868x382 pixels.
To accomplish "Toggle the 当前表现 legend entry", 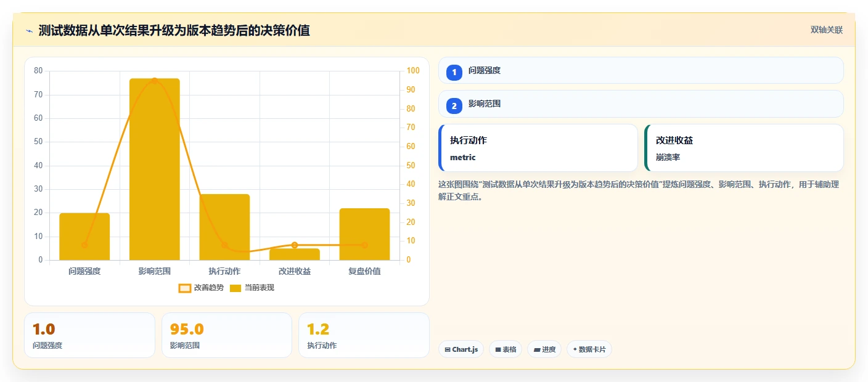I will click(252, 288).
